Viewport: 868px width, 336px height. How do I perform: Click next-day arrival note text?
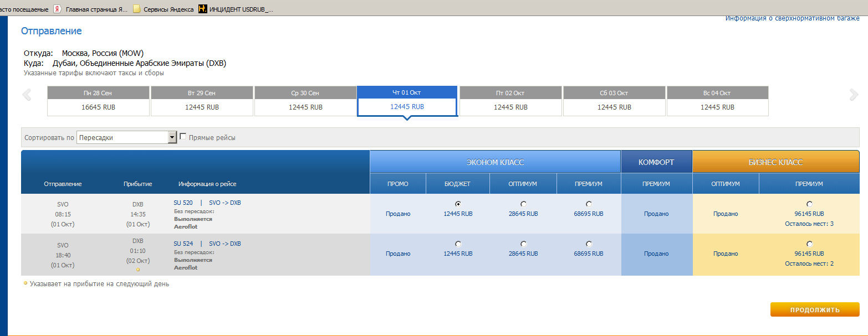tap(100, 284)
